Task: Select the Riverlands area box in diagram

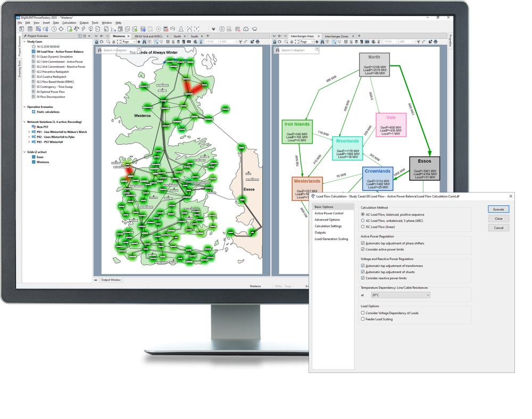Action: pyautogui.click(x=347, y=148)
